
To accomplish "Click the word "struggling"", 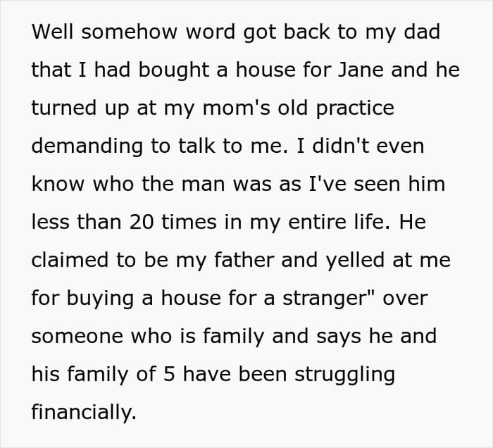I will pyautogui.click(x=344, y=374).
